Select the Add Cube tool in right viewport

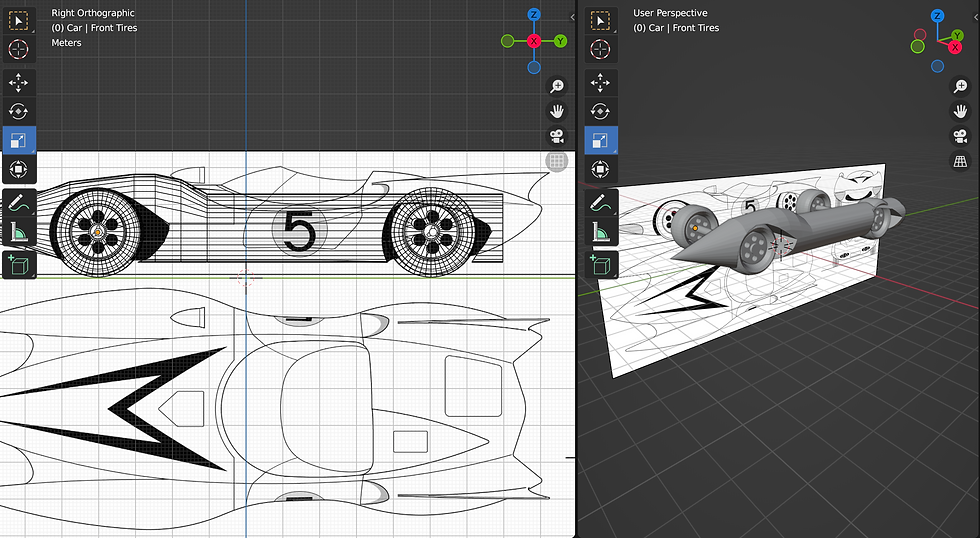tap(601, 264)
